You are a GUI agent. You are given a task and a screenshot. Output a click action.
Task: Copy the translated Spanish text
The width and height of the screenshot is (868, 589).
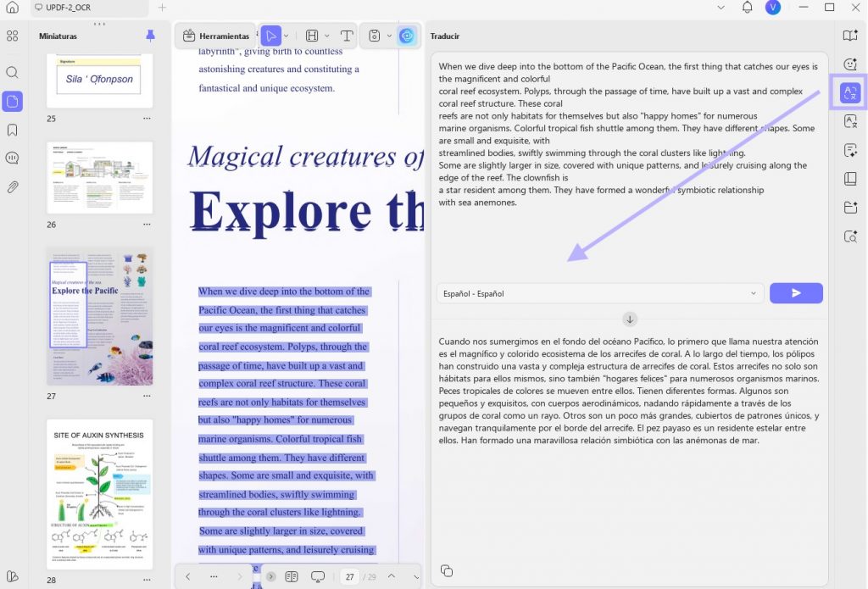click(x=447, y=570)
